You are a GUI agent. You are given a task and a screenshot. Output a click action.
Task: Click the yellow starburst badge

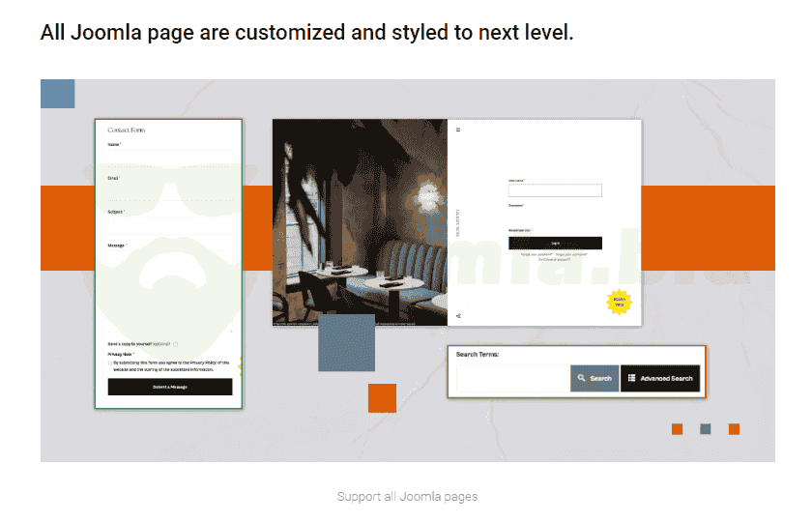619,303
